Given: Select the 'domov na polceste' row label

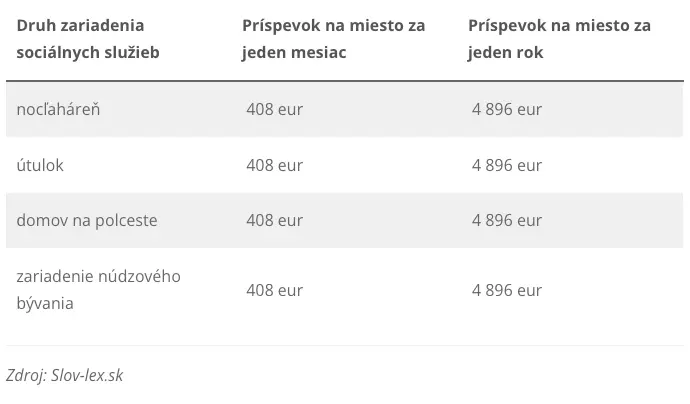Looking at the screenshot, I should coord(87,220).
